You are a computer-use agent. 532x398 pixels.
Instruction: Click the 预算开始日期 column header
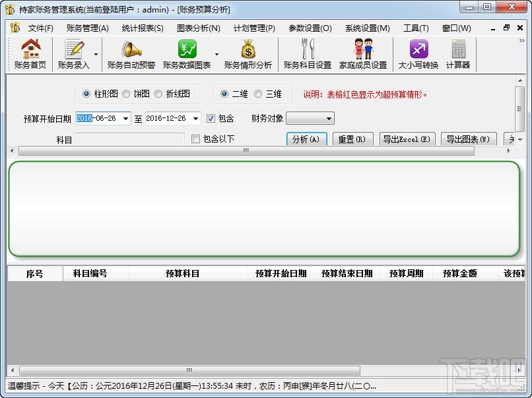pyautogui.click(x=281, y=273)
